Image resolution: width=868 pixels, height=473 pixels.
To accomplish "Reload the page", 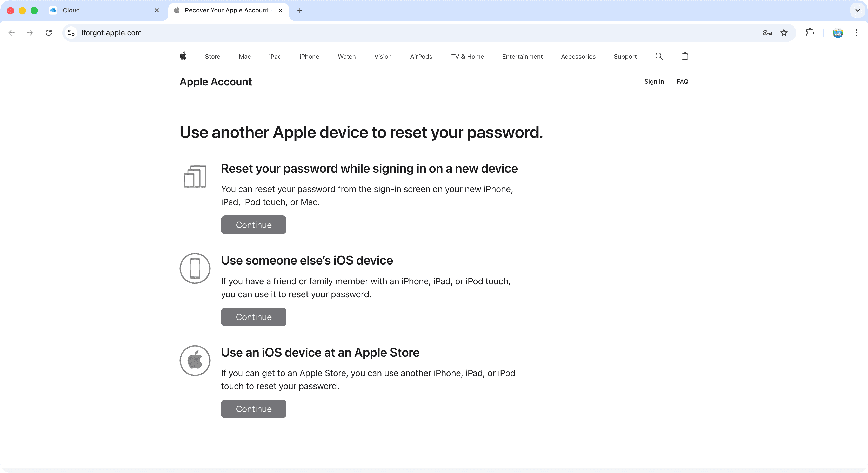I will 49,33.
